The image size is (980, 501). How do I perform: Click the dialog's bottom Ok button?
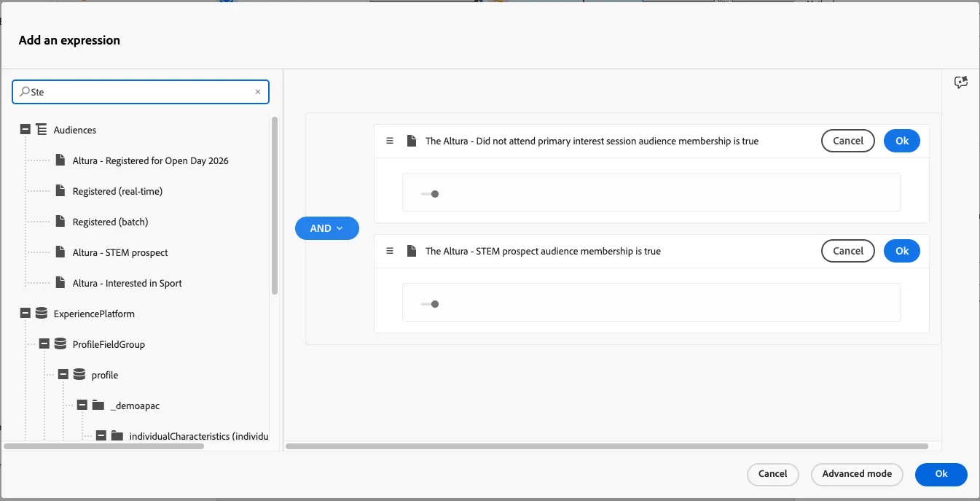[x=941, y=474]
